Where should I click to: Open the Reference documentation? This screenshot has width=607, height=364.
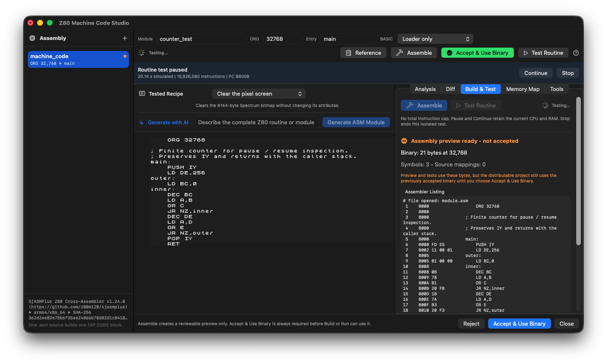coord(363,53)
